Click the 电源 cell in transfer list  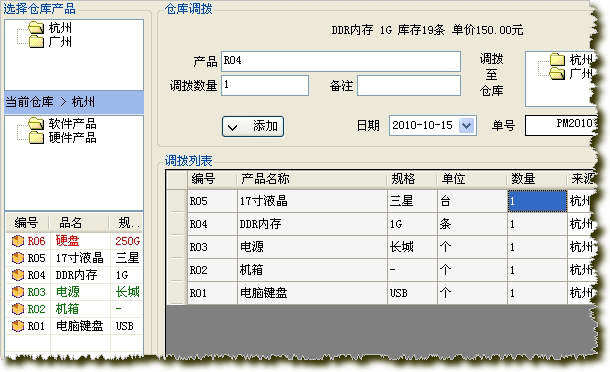(x=312, y=247)
